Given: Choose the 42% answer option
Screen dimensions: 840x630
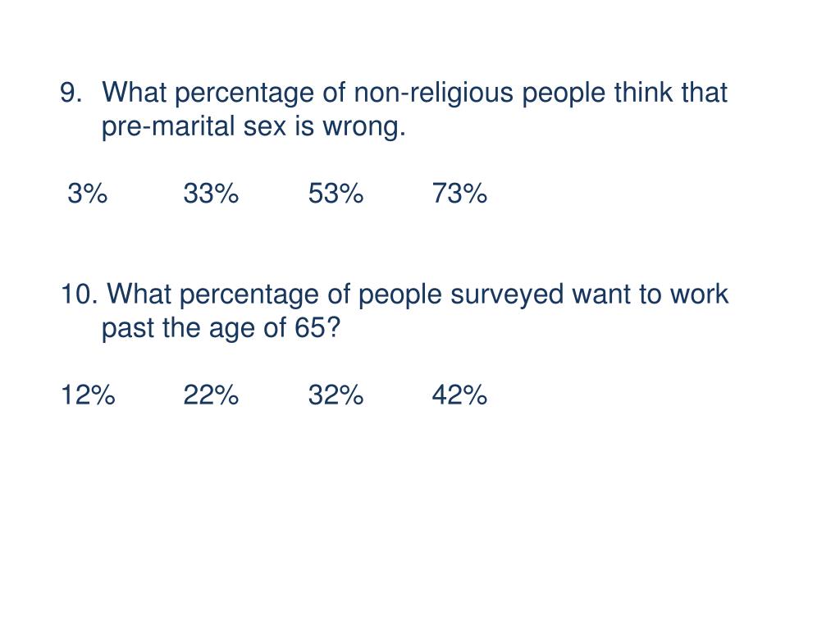Looking at the screenshot, I should (459, 395).
